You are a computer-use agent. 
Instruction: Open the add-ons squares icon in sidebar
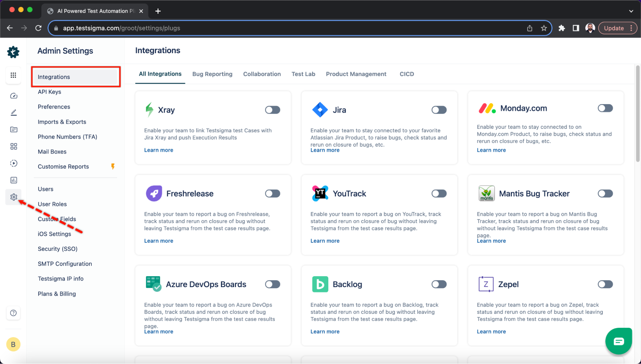click(x=13, y=146)
